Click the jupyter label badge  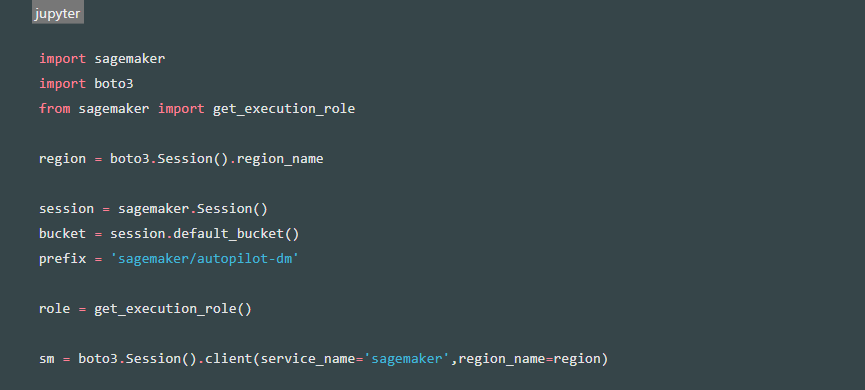tap(58, 14)
